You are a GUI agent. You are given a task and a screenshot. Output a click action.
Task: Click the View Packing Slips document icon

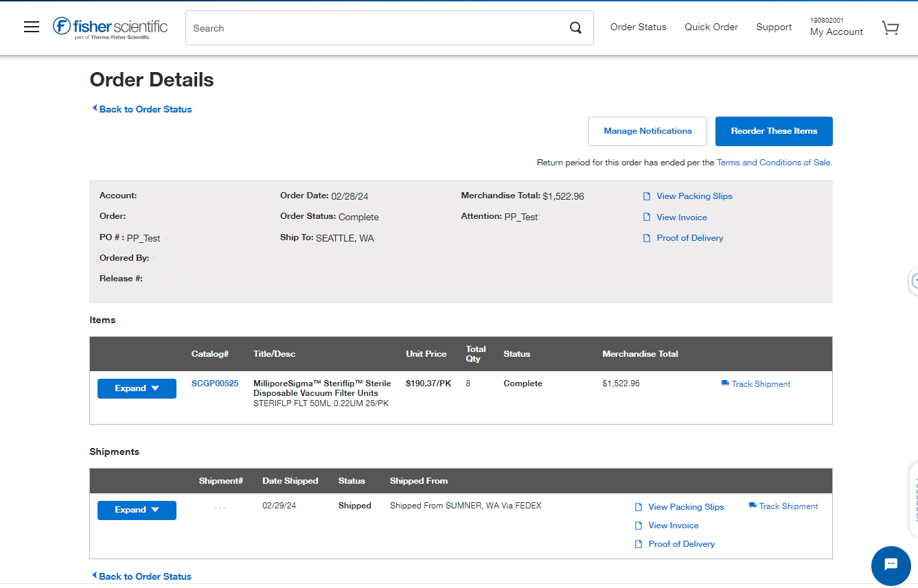click(x=646, y=196)
